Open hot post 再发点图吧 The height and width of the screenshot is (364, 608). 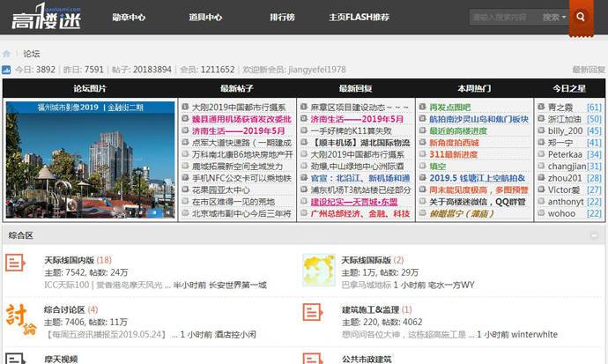coord(449,108)
